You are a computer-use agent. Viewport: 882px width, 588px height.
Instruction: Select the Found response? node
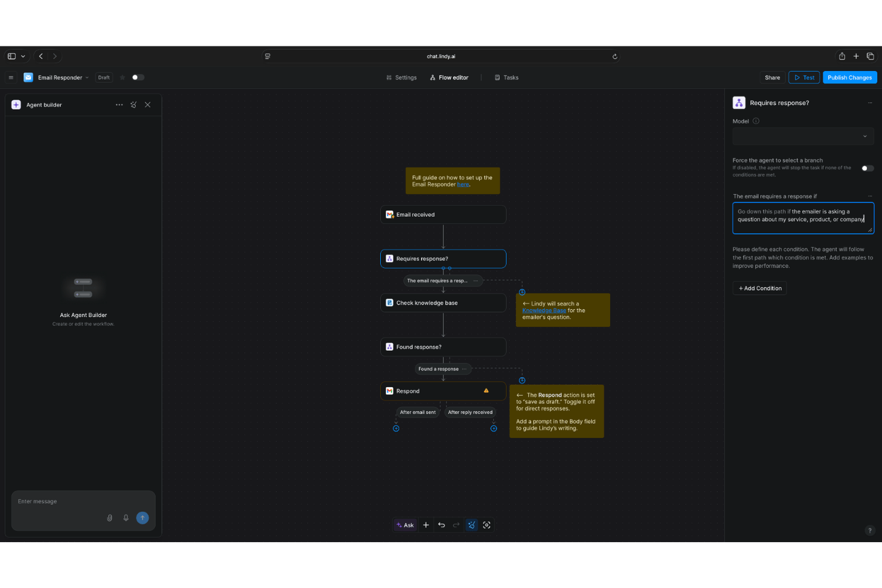click(443, 347)
